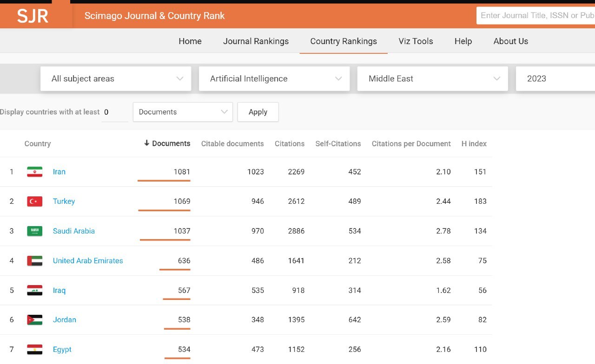The width and height of the screenshot is (595, 364).
Task: Open the Viz Tools menu
Action: pyautogui.click(x=416, y=41)
